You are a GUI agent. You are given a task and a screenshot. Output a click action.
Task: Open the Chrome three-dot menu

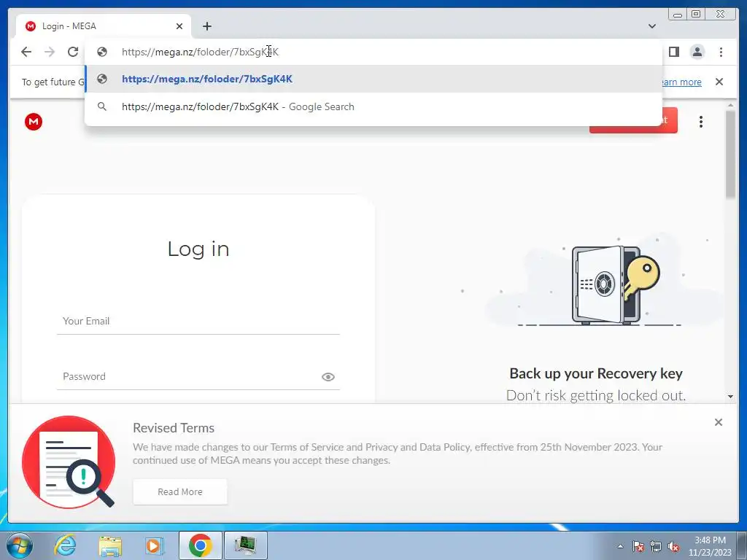721,52
